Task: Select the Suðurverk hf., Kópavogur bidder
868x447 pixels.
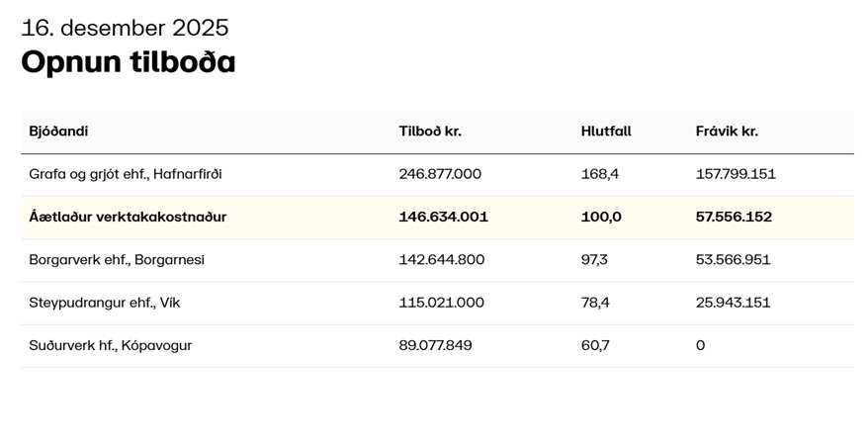Action: tap(111, 346)
